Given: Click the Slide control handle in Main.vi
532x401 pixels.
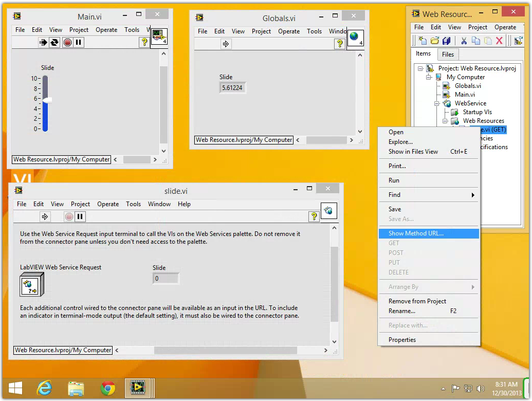Looking at the screenshot, I should (x=47, y=100).
